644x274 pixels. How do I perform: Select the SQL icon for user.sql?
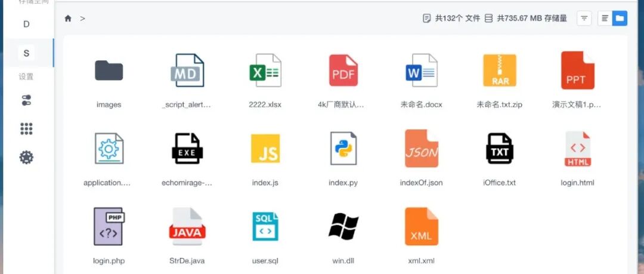click(265, 226)
